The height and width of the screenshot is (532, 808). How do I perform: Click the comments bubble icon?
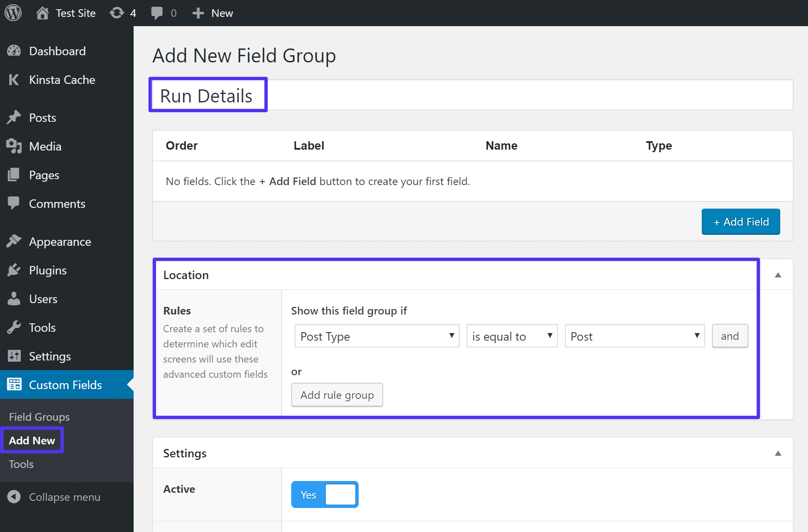click(157, 13)
